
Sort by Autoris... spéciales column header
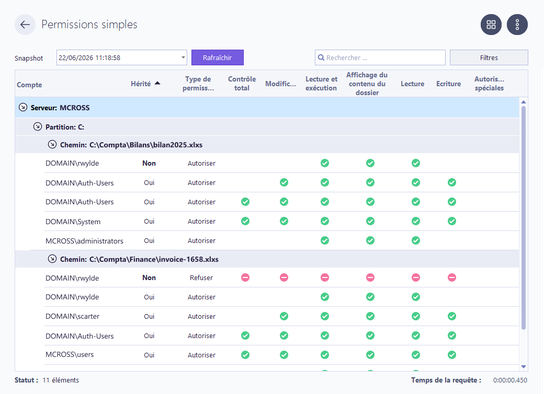tap(489, 84)
